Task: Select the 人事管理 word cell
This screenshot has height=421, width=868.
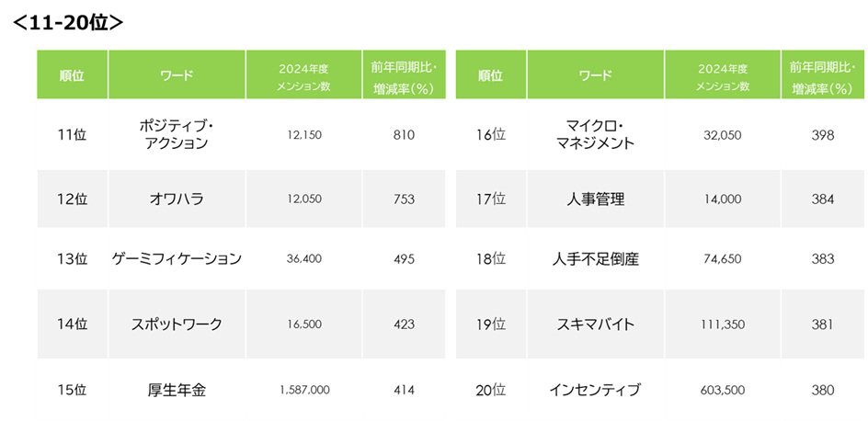Action: pyautogui.click(x=595, y=199)
